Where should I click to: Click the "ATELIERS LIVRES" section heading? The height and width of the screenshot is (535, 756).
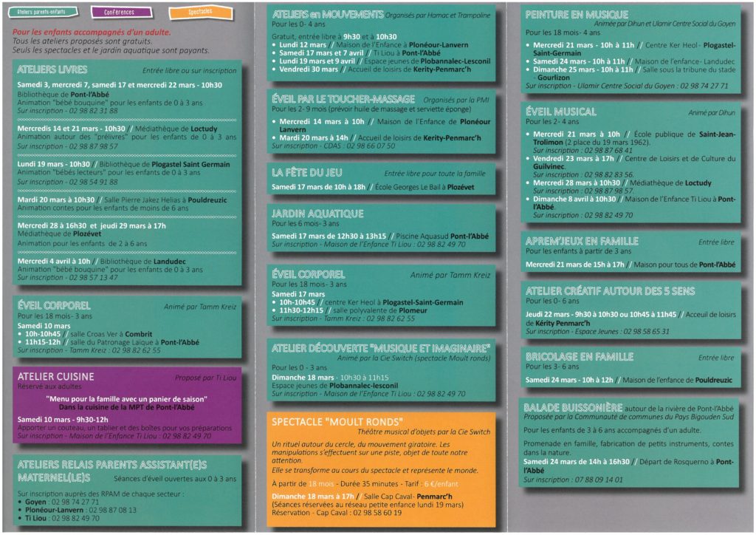point(52,69)
